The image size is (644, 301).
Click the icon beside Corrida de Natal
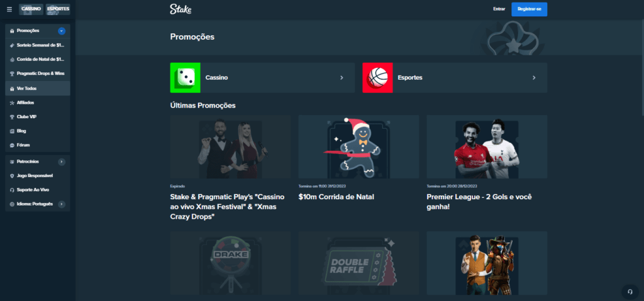click(x=12, y=60)
